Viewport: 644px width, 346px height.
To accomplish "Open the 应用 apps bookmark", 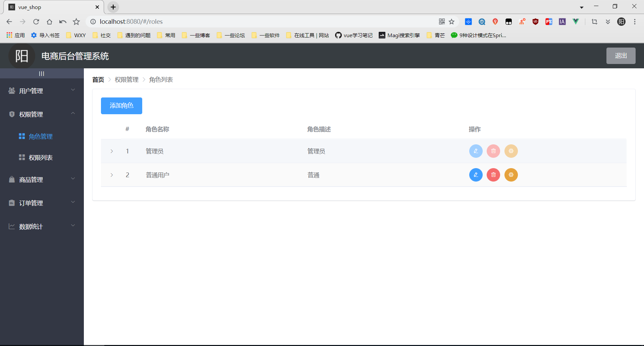I will (x=15, y=35).
